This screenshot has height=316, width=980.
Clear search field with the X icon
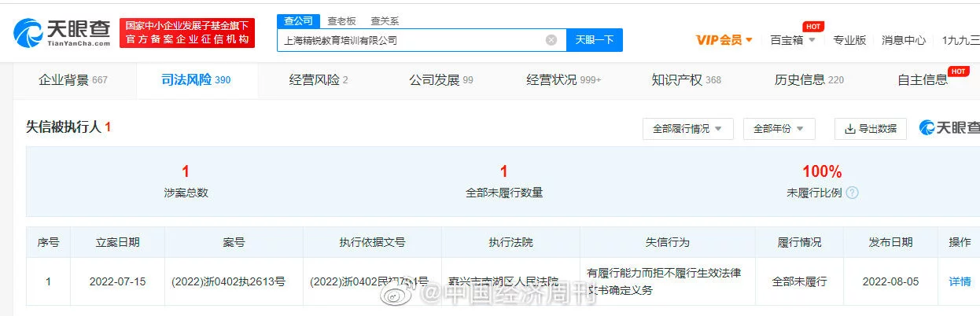(x=551, y=40)
